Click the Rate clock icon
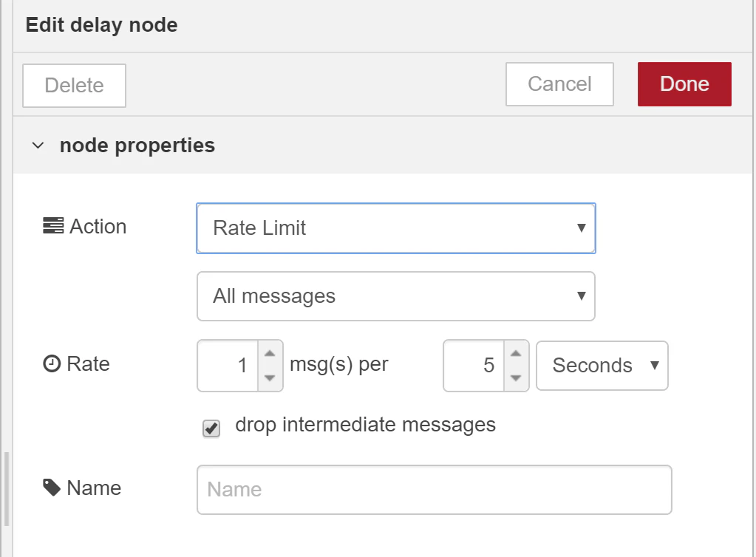The width and height of the screenshot is (756, 557). click(52, 363)
